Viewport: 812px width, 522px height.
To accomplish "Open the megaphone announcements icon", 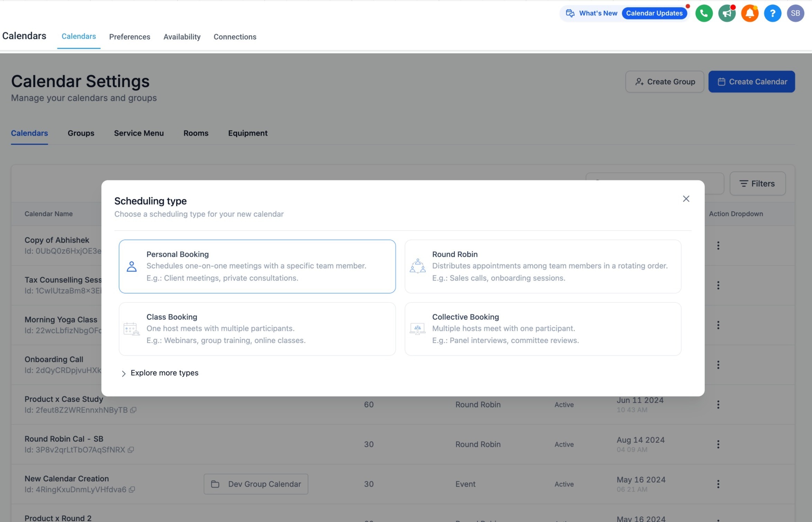I will (727, 13).
